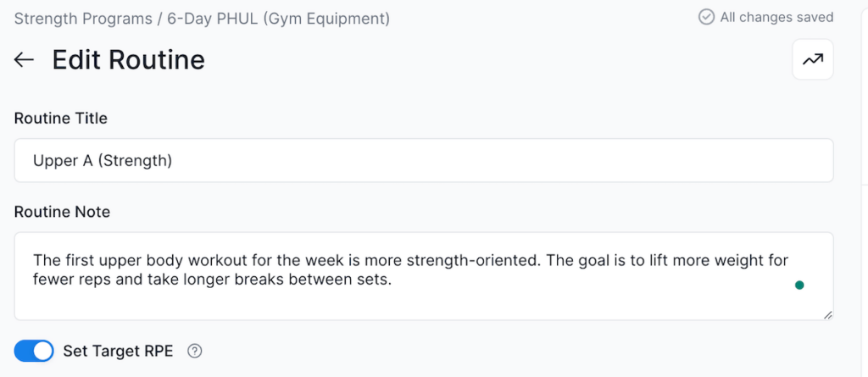Disable the Set Target RPE switch
The width and height of the screenshot is (868, 377).
(34, 351)
